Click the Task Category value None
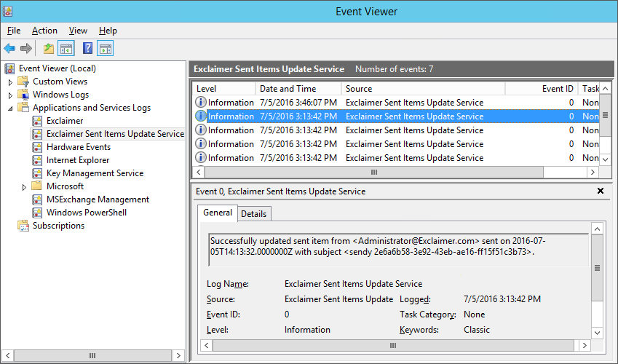The image size is (618, 364). 474,314
